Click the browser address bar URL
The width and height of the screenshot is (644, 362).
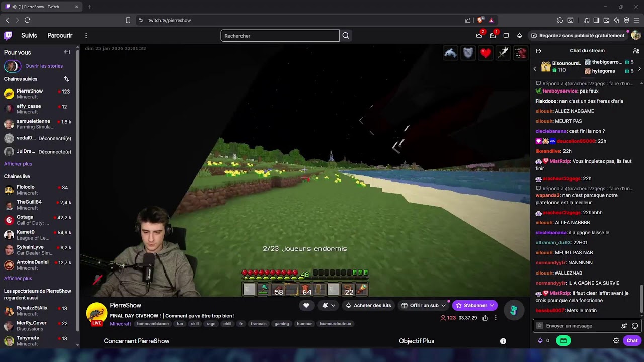[x=170, y=20]
